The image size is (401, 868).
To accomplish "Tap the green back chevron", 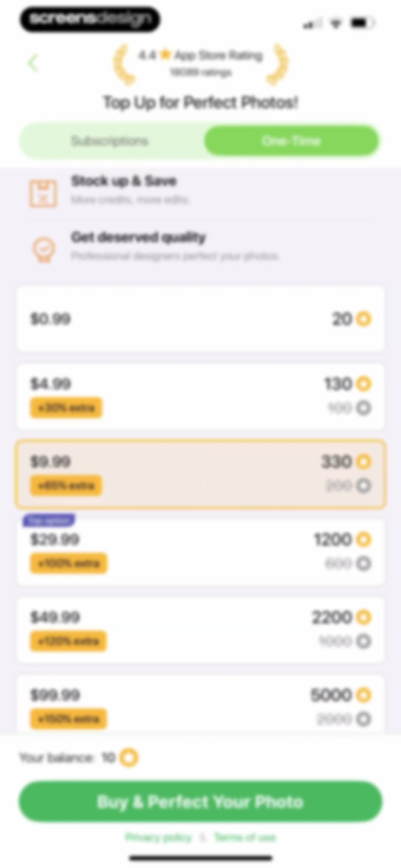I will pos(33,63).
